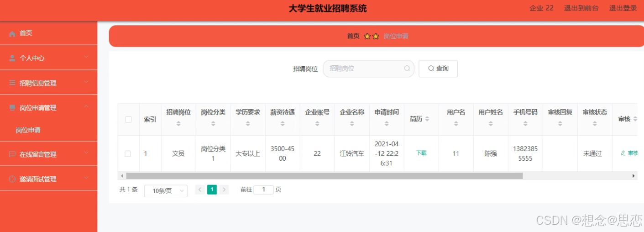Click the 索引 column header
Viewport: 644px width, 232px height.
click(150, 119)
